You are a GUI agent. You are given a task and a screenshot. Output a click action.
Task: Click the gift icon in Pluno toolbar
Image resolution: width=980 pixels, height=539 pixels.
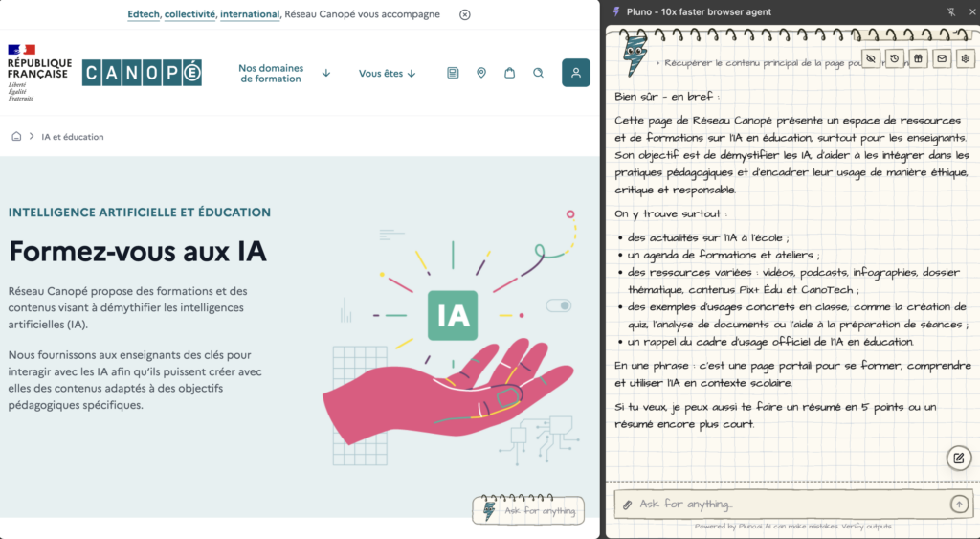918,58
